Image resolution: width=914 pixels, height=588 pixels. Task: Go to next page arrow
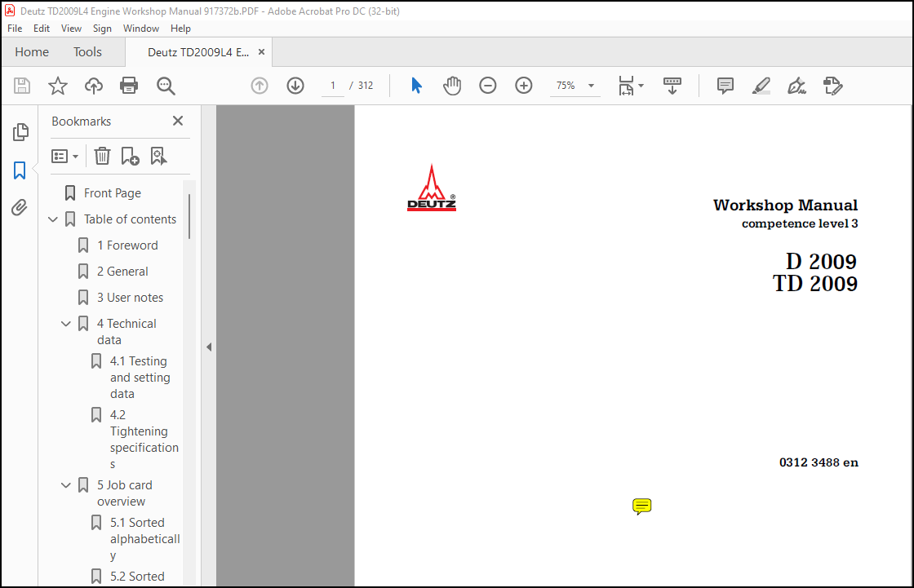point(295,86)
